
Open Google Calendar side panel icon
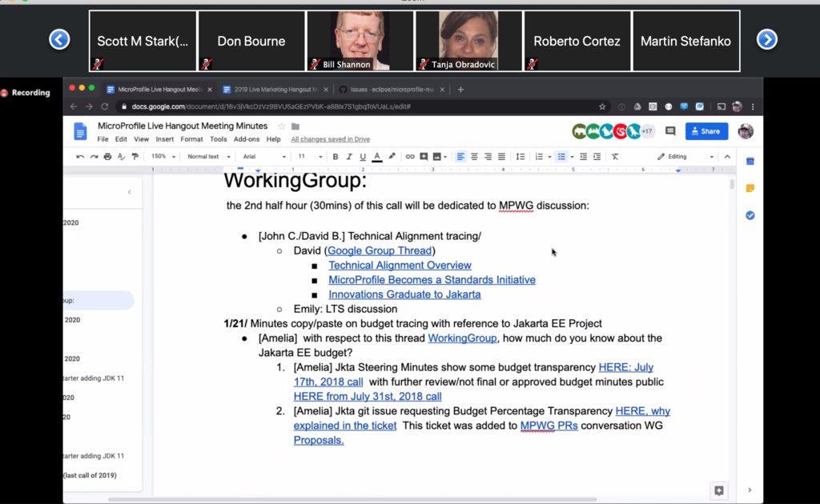coord(750,162)
